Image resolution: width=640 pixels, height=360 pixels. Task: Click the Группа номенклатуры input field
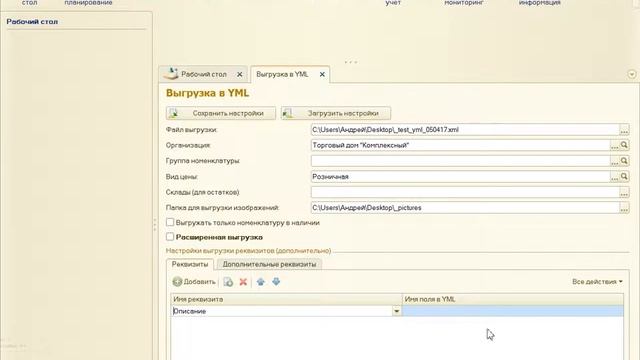460,161
